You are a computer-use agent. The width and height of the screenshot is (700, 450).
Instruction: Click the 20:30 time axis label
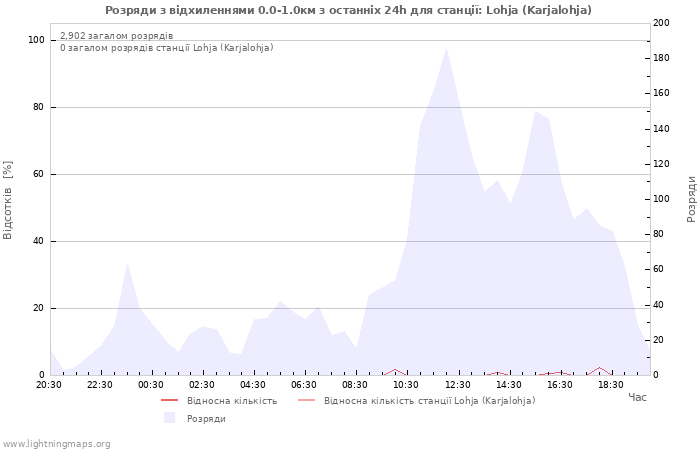pos(49,385)
